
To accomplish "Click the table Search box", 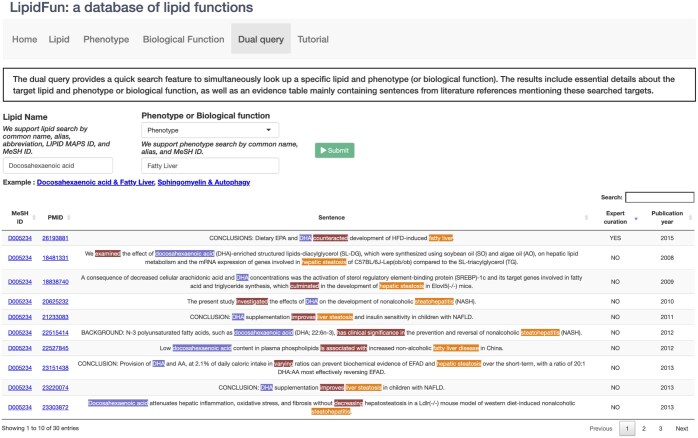I will [659, 197].
